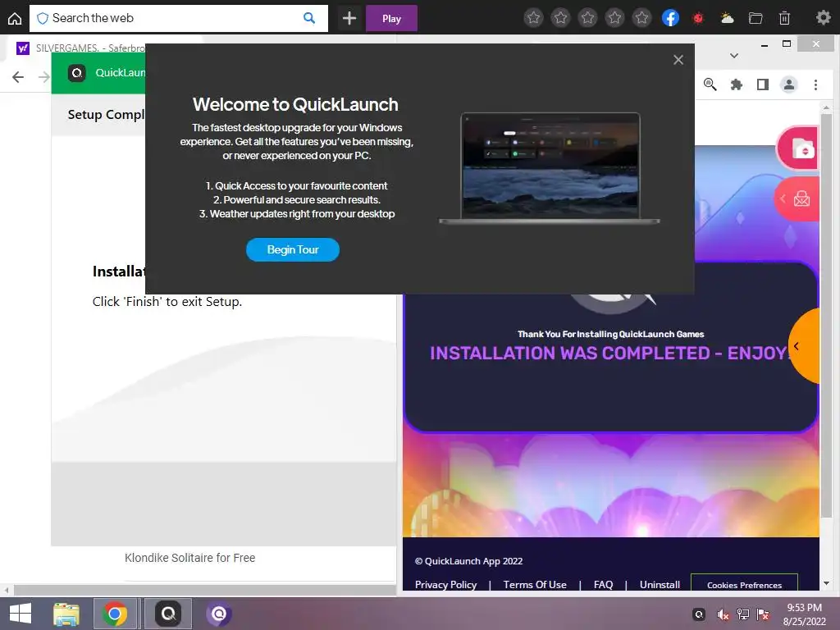Screen dimensions: 840x630
Task: Click Chrome's magnifier zoom icon
Action: click(x=710, y=84)
